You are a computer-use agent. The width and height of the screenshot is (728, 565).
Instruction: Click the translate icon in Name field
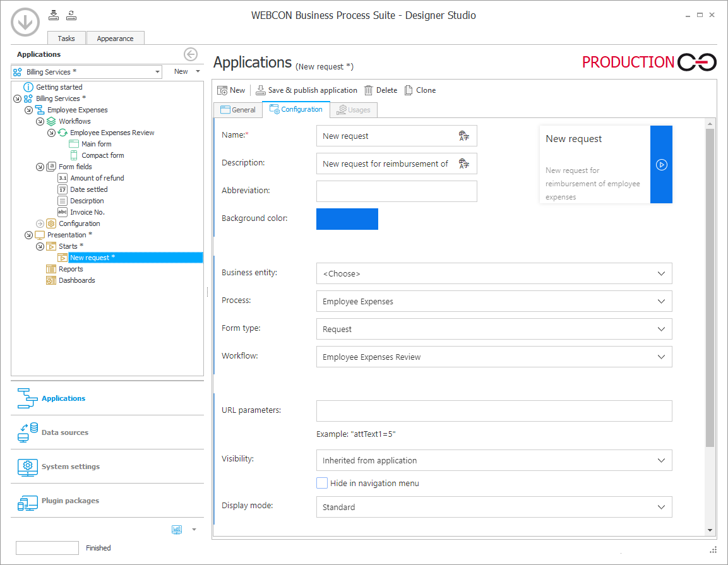pyautogui.click(x=464, y=136)
